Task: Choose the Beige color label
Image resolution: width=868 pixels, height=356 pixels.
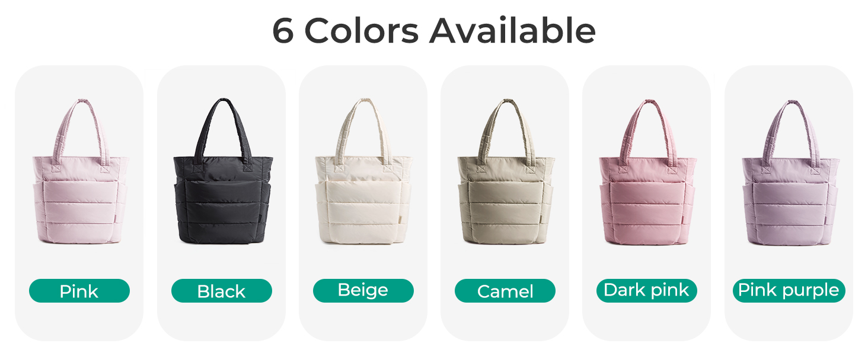Action: coord(363,291)
